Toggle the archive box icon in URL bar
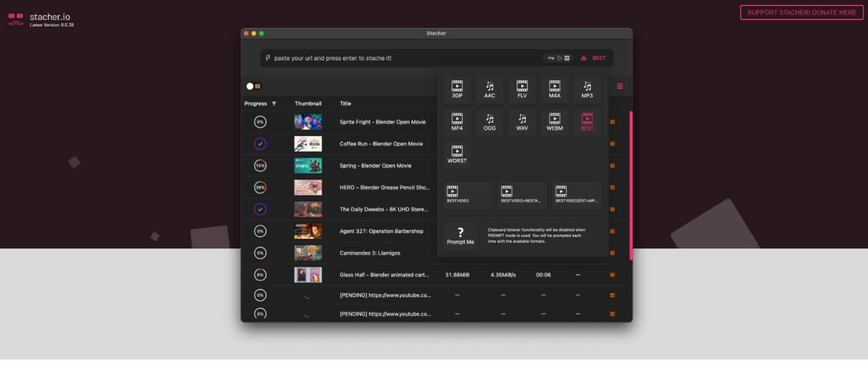The image size is (868, 370). 568,58
